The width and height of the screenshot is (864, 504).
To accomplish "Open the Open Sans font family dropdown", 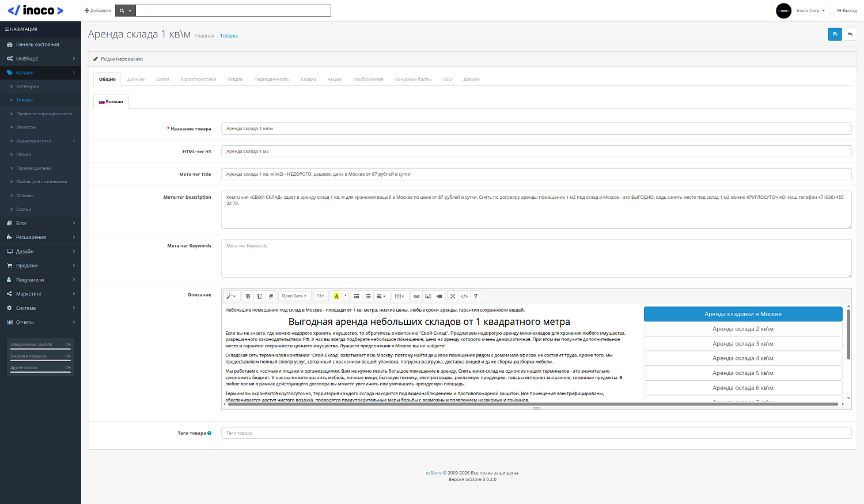I will pos(294,295).
